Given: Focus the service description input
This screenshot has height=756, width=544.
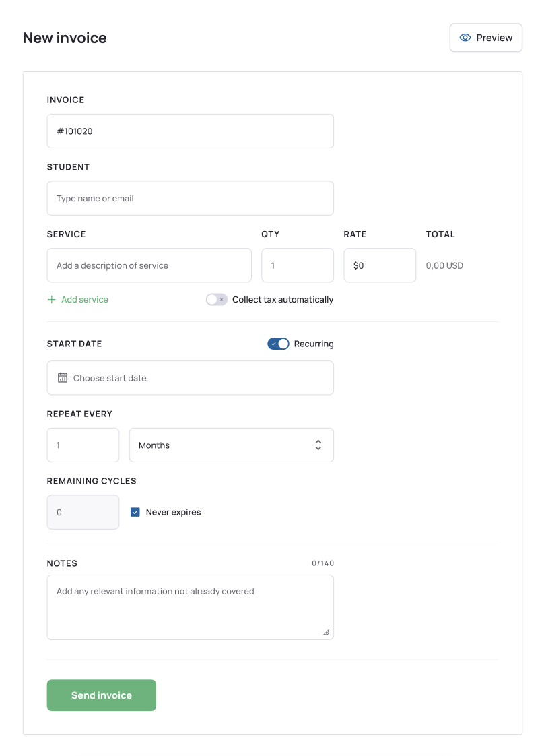Looking at the screenshot, I should 149,265.
